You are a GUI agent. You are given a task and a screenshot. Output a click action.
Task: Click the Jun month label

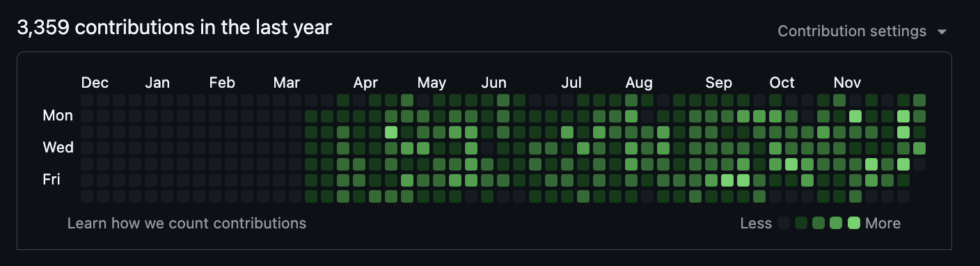(x=494, y=83)
